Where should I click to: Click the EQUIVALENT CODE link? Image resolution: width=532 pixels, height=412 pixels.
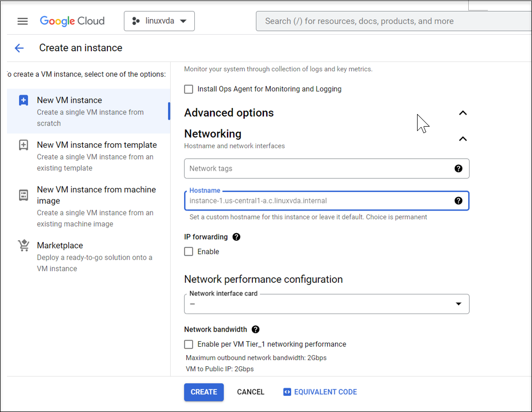point(320,392)
